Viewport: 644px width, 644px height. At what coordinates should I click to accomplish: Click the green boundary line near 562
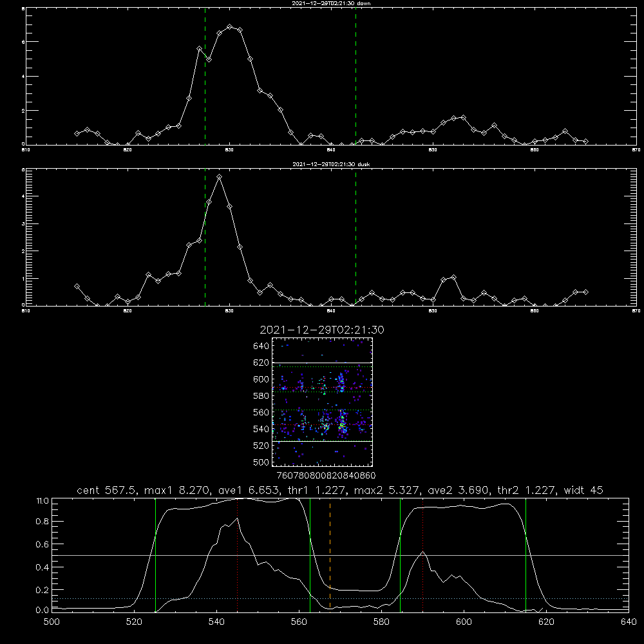pyautogui.click(x=310, y=554)
